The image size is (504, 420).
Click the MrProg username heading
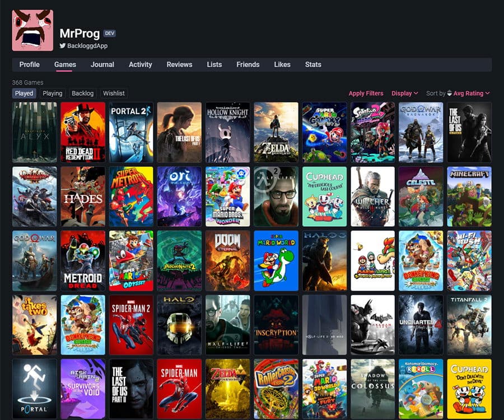(80, 34)
